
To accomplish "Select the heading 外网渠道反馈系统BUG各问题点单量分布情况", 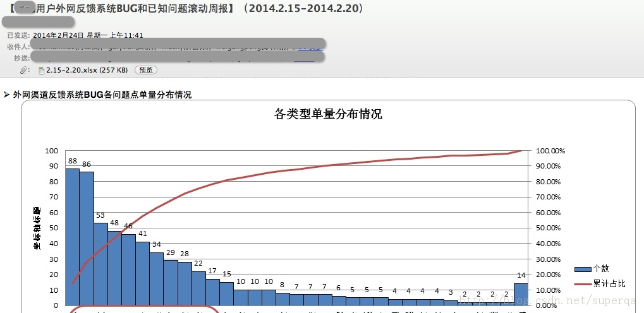I will coord(102,95).
